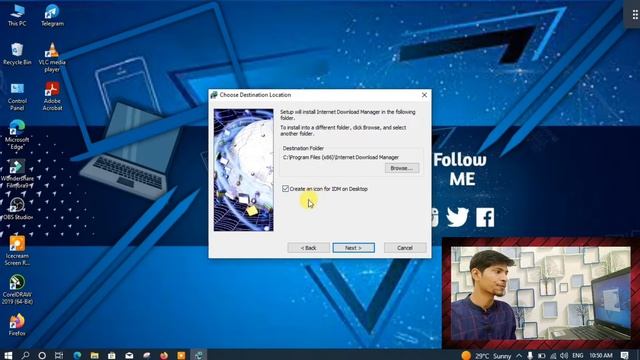The width and height of the screenshot is (640, 360).
Task: Cancel the IDM installation
Action: click(x=405, y=248)
